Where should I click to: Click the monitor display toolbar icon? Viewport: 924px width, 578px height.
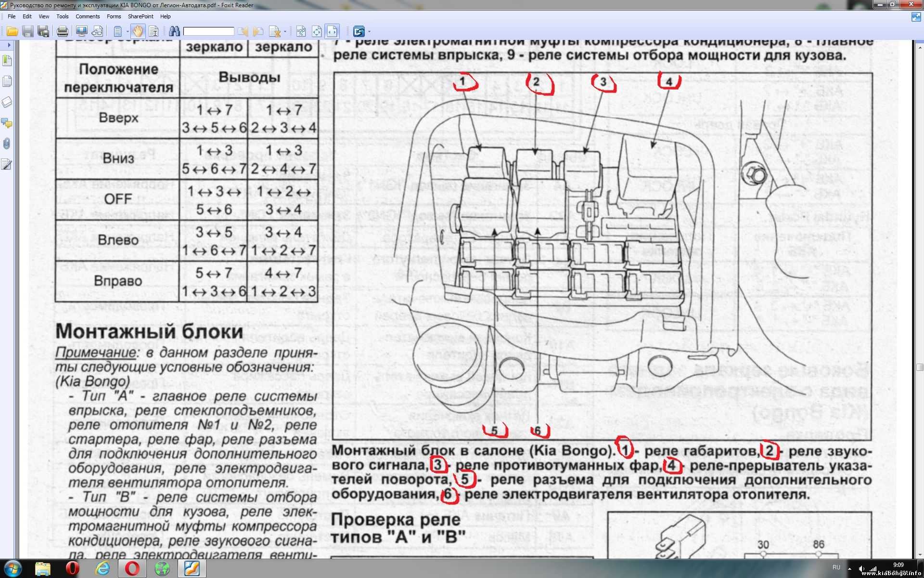82,32
